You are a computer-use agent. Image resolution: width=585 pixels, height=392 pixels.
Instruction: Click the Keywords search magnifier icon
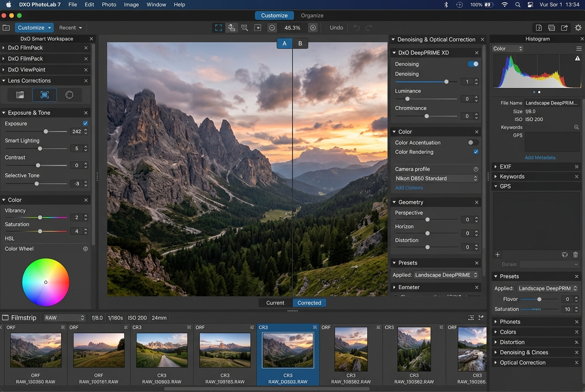pyautogui.click(x=577, y=127)
